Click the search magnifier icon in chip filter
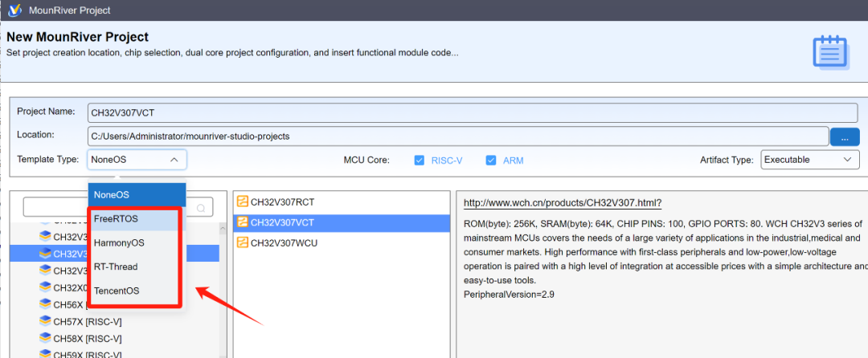Screen dimensions: 868x358 tap(201, 208)
